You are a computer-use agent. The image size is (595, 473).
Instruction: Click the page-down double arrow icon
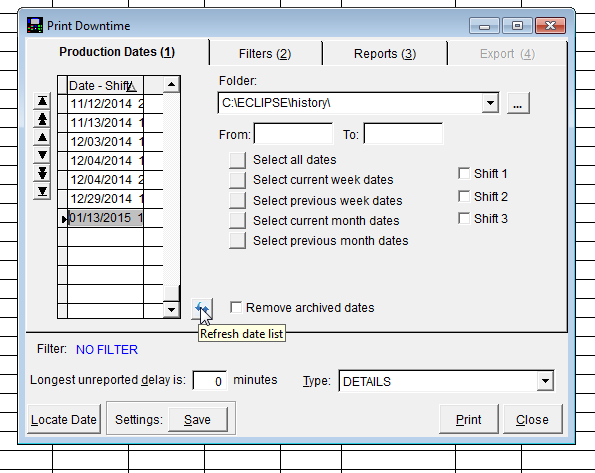pos(42,173)
